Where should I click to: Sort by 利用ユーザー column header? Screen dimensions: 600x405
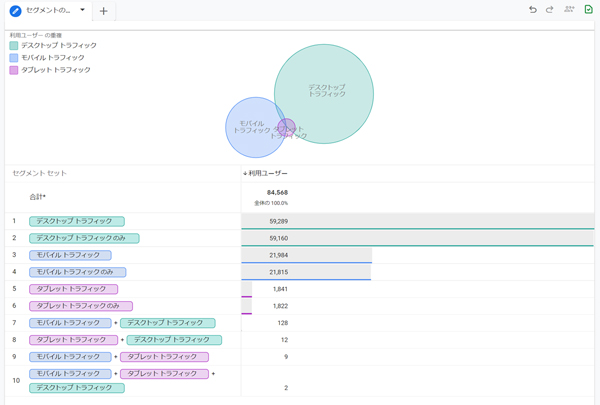265,173
